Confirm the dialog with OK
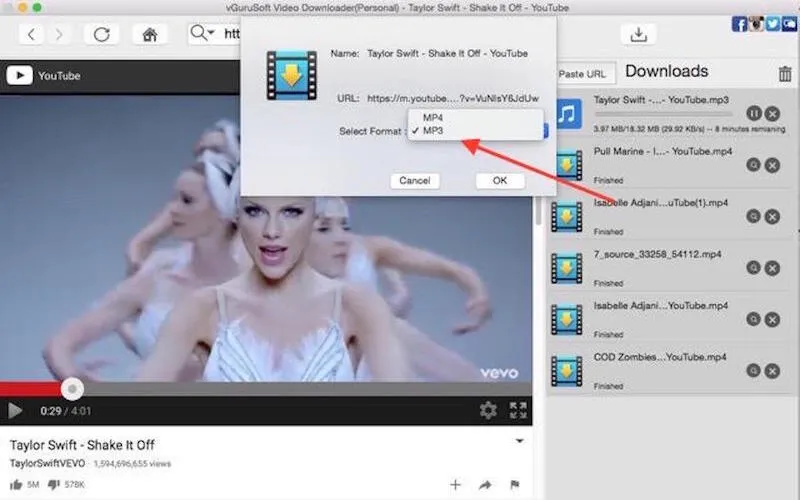 point(500,181)
